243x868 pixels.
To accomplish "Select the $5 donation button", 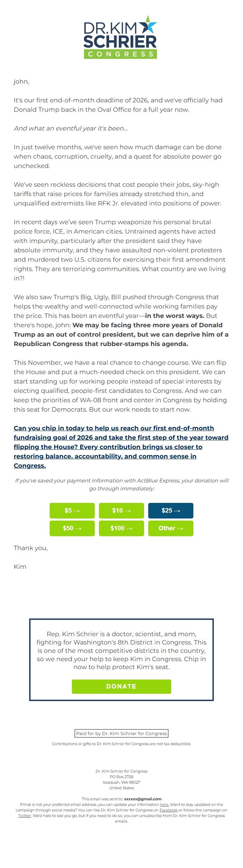I will tap(72, 510).
